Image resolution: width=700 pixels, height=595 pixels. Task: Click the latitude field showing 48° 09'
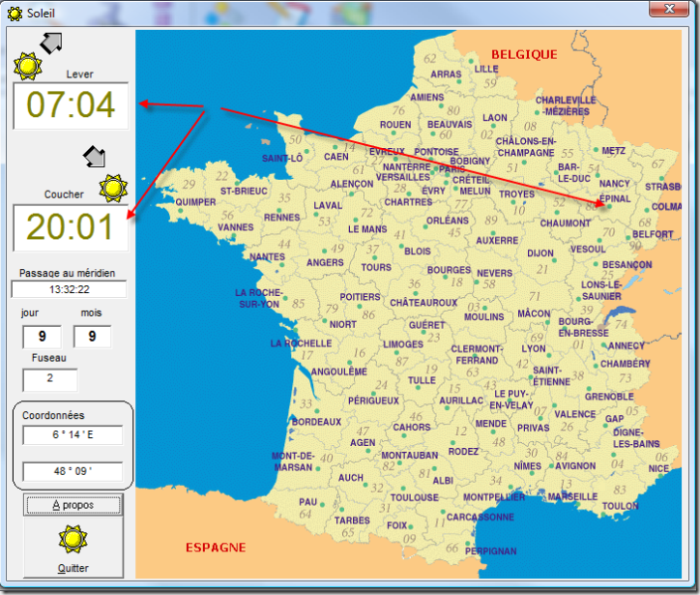tap(73, 472)
